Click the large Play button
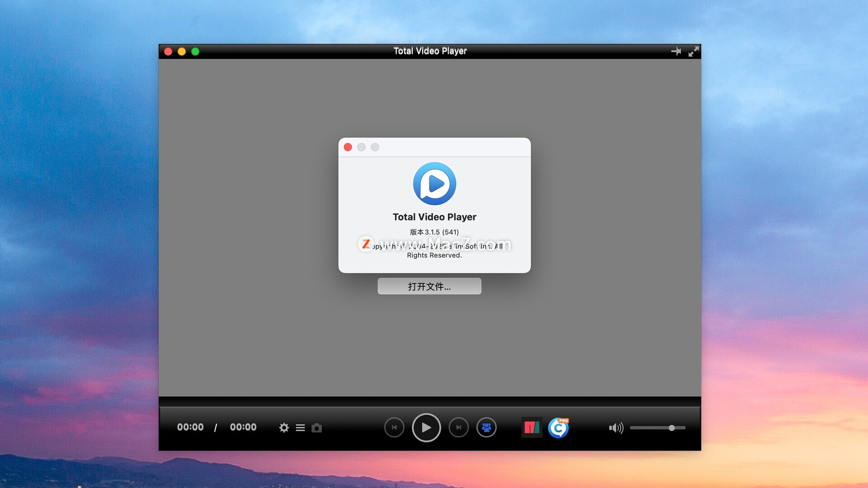Viewport: 868px width, 488px height. click(x=426, y=427)
